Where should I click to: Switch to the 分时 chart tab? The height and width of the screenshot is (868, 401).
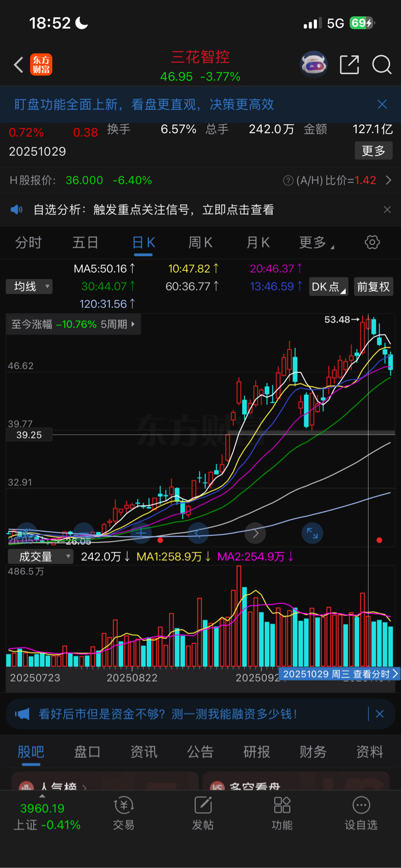point(28,243)
